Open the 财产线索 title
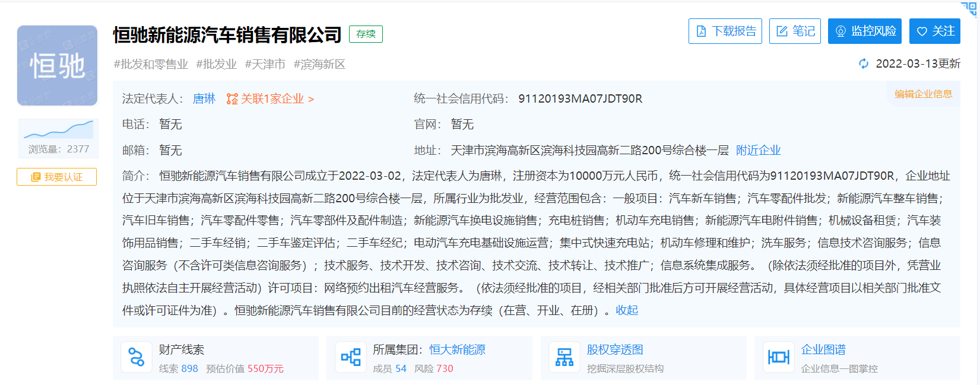 (x=181, y=350)
